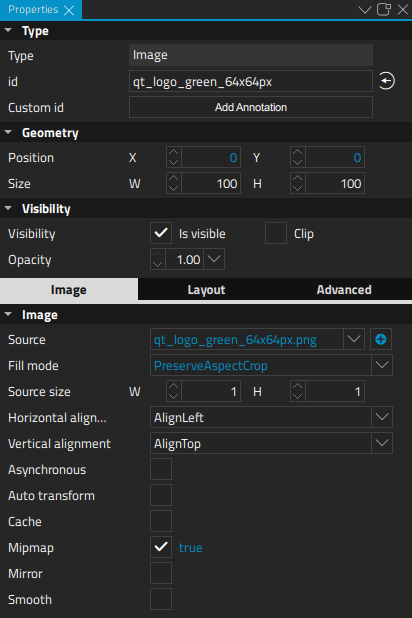Enable the Smooth checkbox
412x618 pixels.
pyautogui.click(x=161, y=599)
